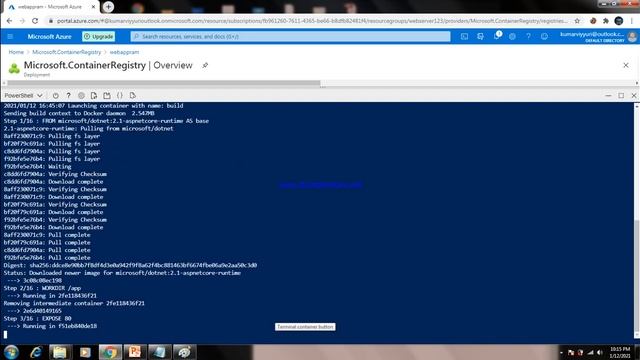Go back in the browser
This screenshot has height=360, width=640.
pyautogui.click(x=9, y=21)
